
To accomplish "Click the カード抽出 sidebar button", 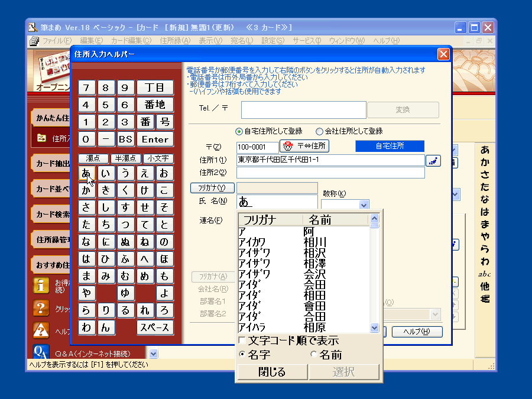I will (x=51, y=164).
